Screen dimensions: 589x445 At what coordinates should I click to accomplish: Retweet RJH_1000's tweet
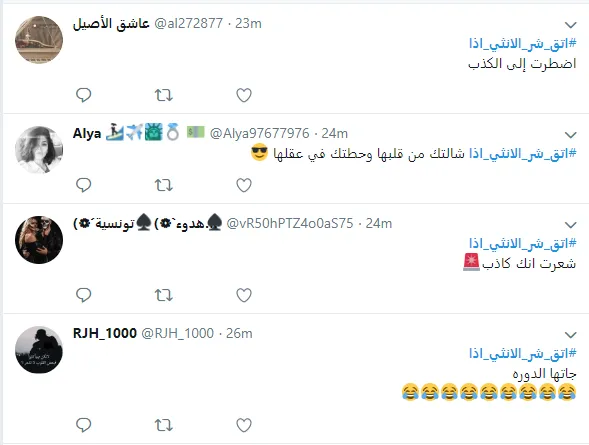click(164, 425)
